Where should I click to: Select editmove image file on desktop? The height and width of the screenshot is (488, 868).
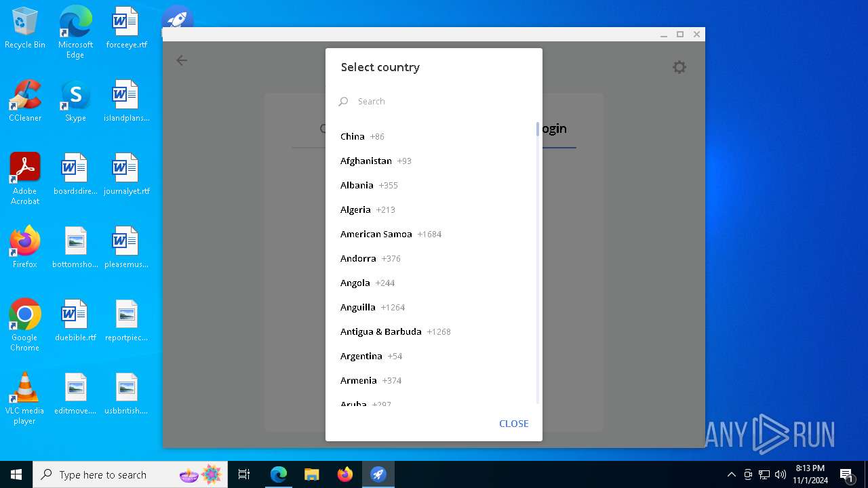[75, 394]
